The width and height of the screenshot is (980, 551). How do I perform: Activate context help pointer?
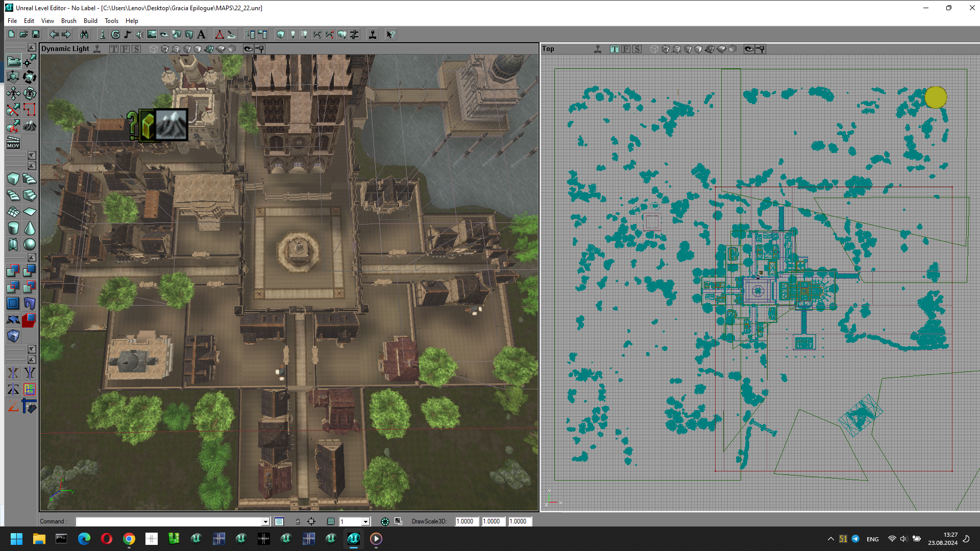tap(390, 34)
